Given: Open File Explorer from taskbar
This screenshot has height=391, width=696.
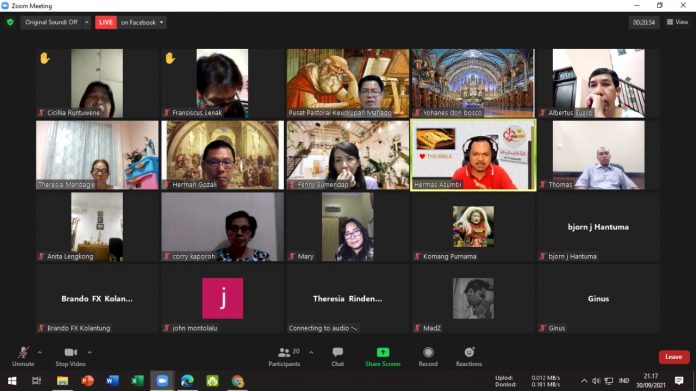Looking at the screenshot, I should pyautogui.click(x=63, y=381).
